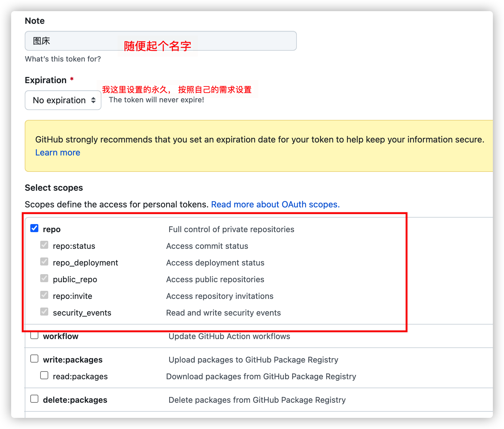Image resolution: width=504 pixels, height=429 pixels.
Task: Click the public_repo label
Action: click(x=75, y=279)
